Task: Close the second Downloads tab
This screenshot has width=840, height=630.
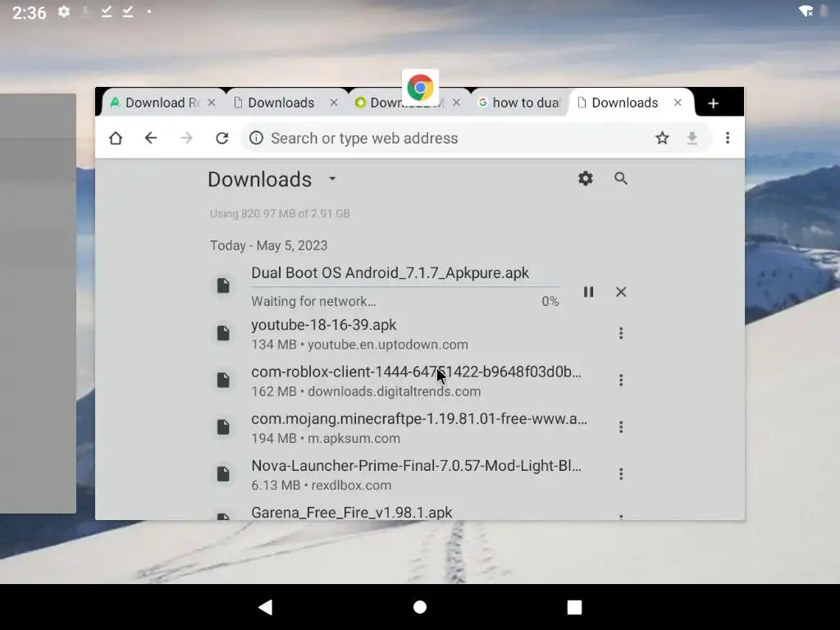Action: [x=334, y=103]
